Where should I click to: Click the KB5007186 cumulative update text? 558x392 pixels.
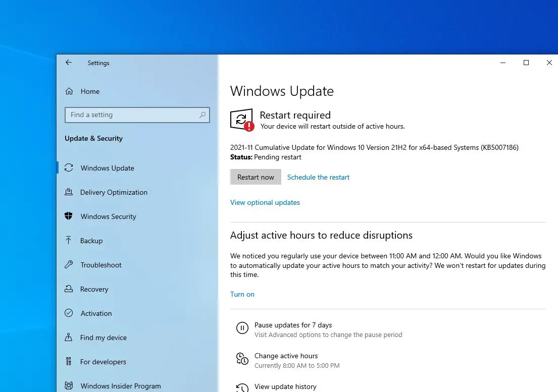[x=374, y=147]
